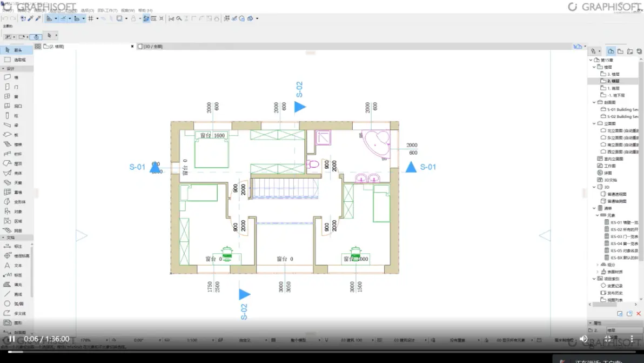Select the Marquee (选取框) tool

click(x=16, y=60)
